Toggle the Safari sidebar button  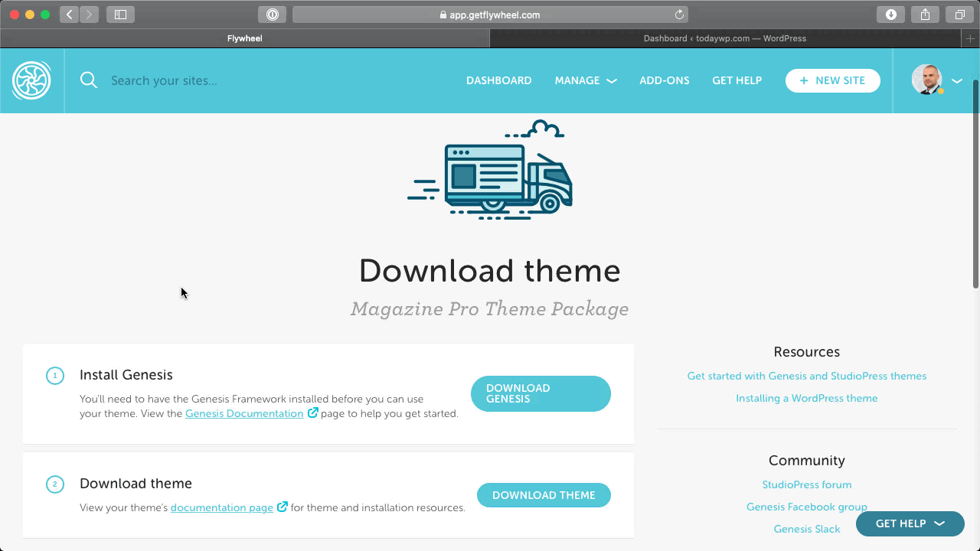(120, 15)
